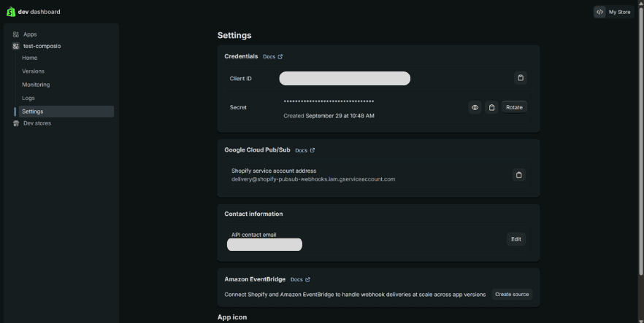Edit the API contact email
The width and height of the screenshot is (644, 323).
pyautogui.click(x=515, y=239)
